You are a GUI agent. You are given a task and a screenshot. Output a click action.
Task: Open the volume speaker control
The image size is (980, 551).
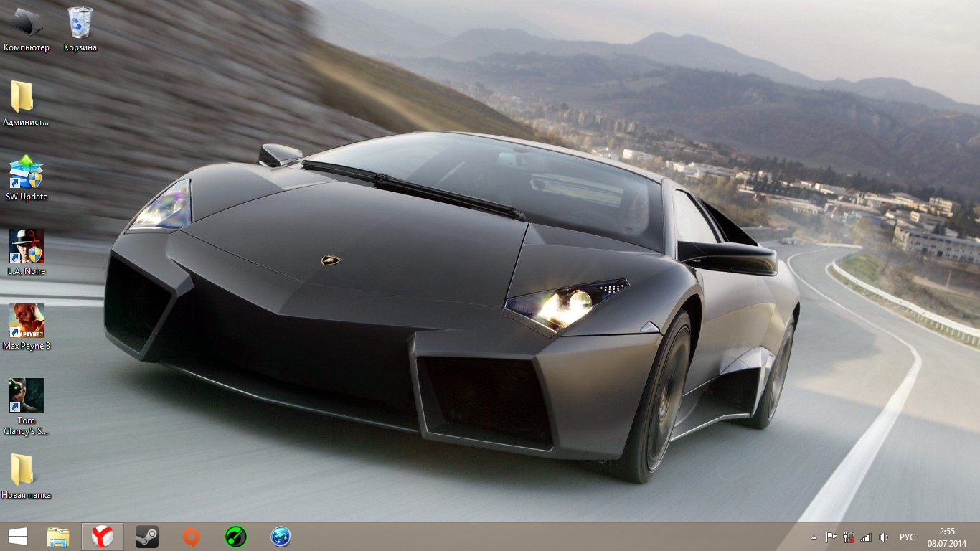pyautogui.click(x=883, y=537)
